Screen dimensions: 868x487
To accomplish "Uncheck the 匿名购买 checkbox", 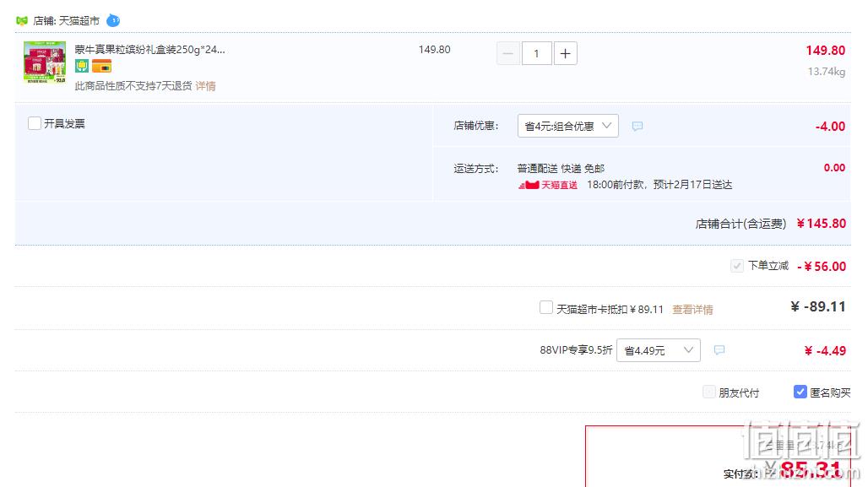I will tap(800, 392).
